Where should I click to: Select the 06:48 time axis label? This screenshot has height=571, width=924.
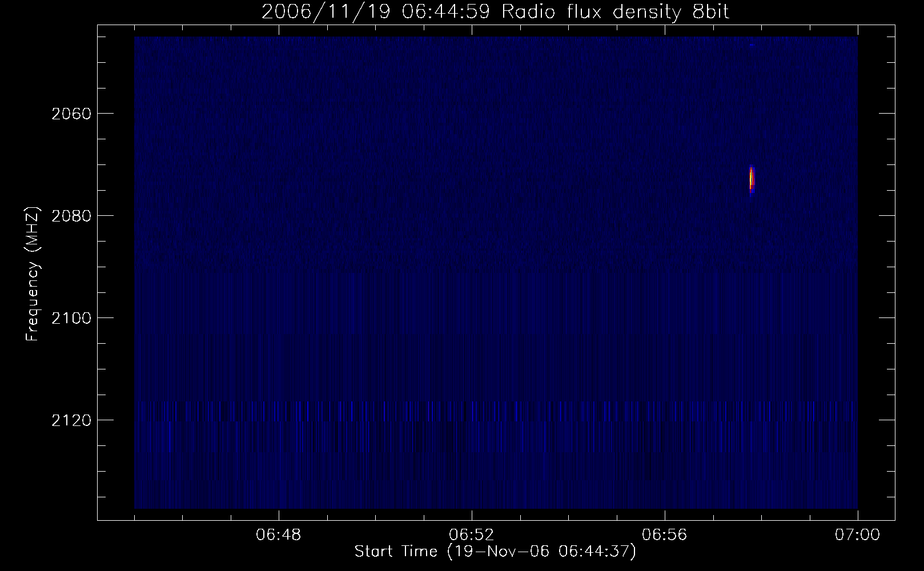point(279,535)
